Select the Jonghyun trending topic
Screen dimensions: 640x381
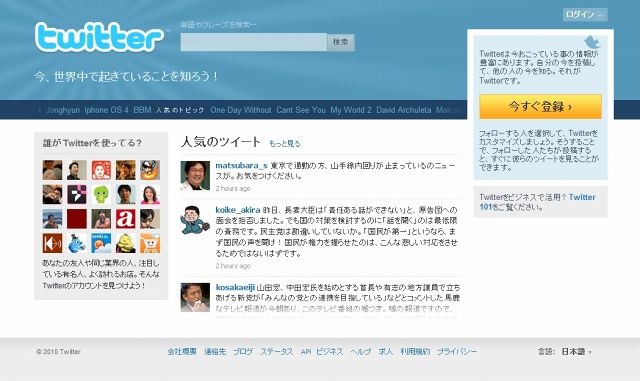click(x=63, y=110)
